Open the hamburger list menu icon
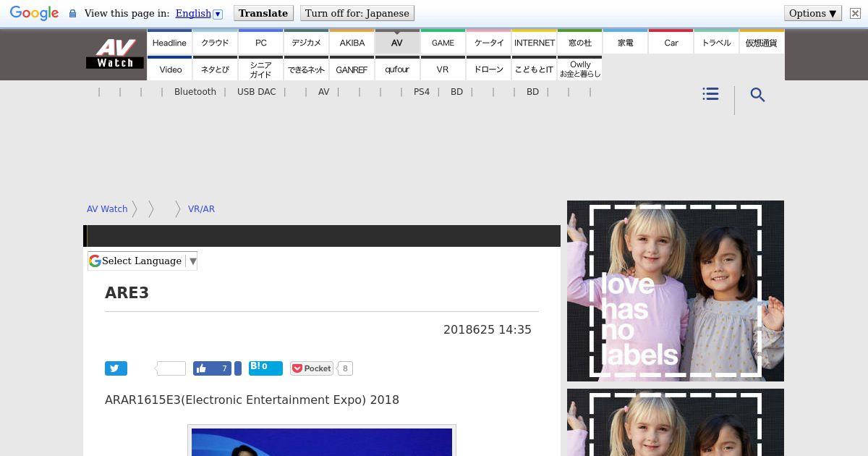This screenshot has height=456, width=868. click(710, 94)
